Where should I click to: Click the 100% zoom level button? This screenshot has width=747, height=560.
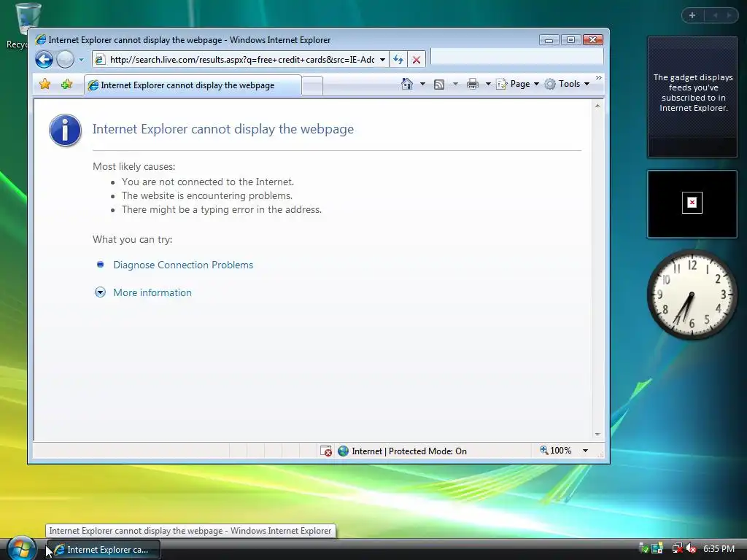(x=555, y=451)
